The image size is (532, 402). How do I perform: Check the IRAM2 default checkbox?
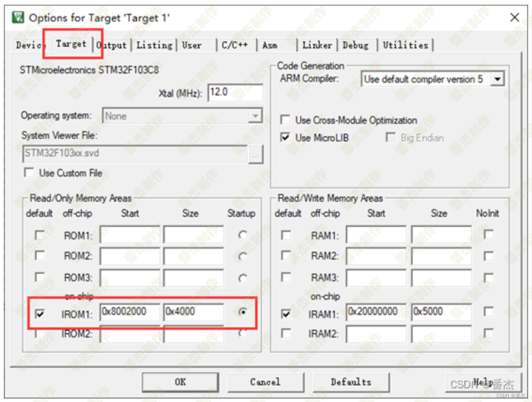point(286,333)
